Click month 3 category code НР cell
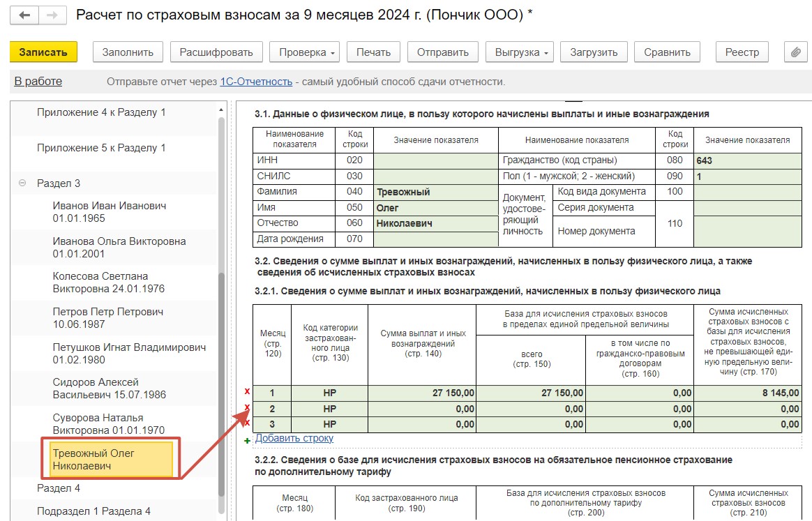The image size is (812, 521). [330, 425]
